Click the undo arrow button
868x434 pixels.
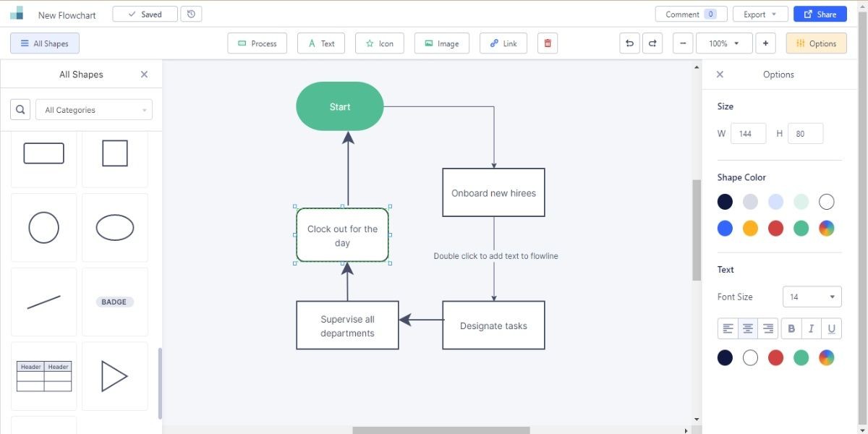[x=629, y=43]
